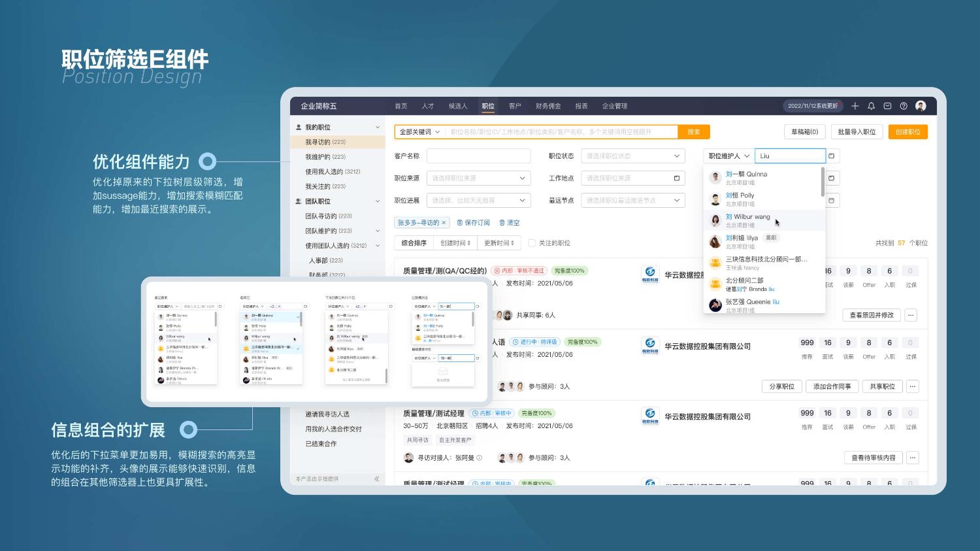Image resolution: width=980 pixels, height=551 pixels.
Task: Click the maintainer dropdown list scrollbar
Action: click(x=823, y=182)
